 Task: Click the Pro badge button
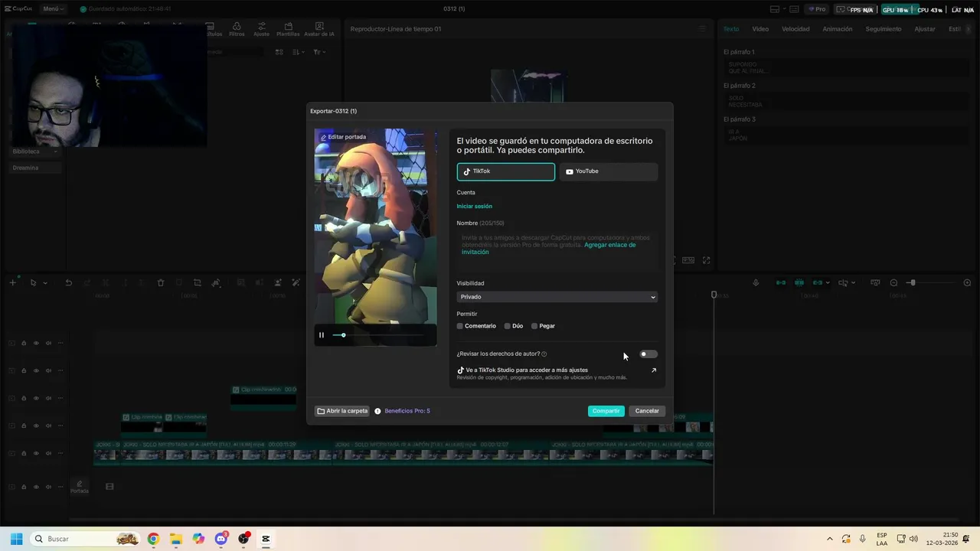coord(817,9)
